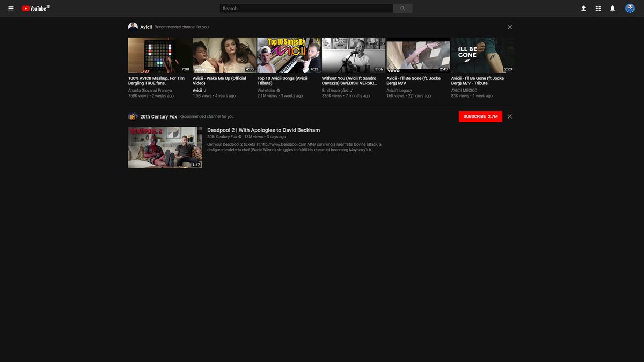Visit Avicii's Legacy channel
Viewport: 644px width, 362px height.
pyautogui.click(x=399, y=91)
